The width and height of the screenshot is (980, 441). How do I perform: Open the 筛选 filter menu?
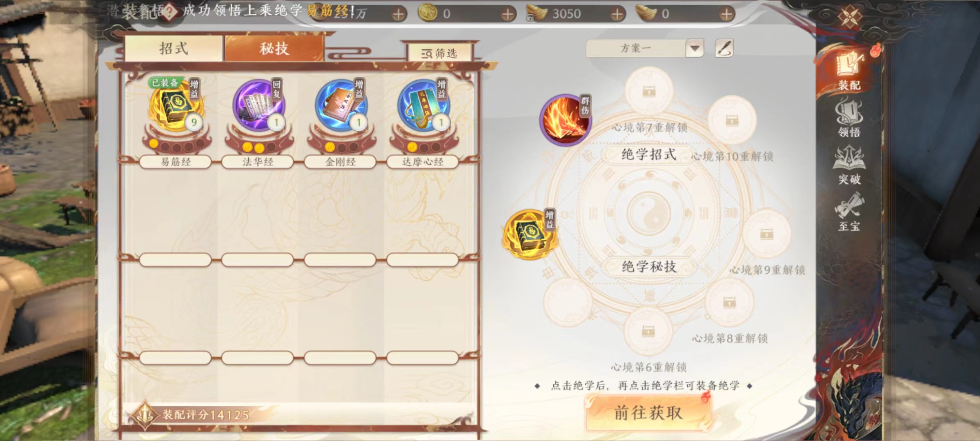[x=440, y=53]
